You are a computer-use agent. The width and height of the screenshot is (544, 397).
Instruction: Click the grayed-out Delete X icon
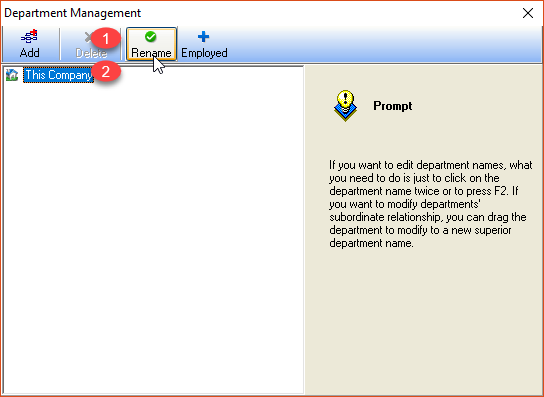click(x=89, y=37)
